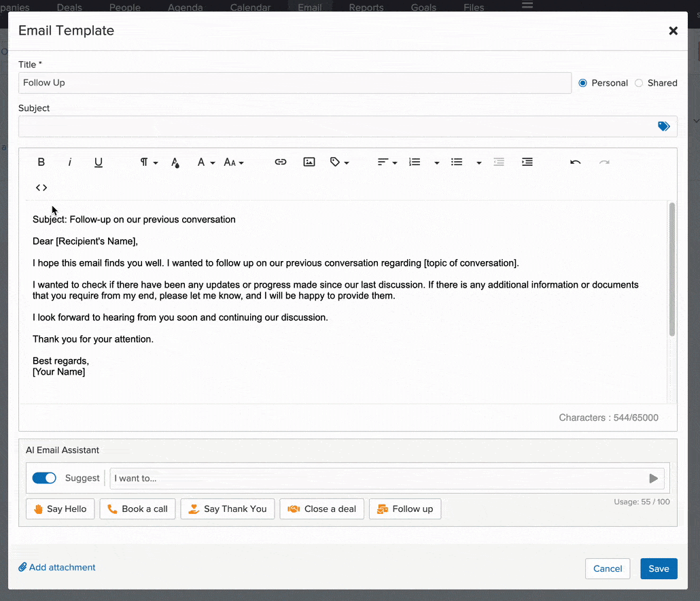Increase the paragraph indent
The height and width of the screenshot is (601, 700).
[x=527, y=162]
